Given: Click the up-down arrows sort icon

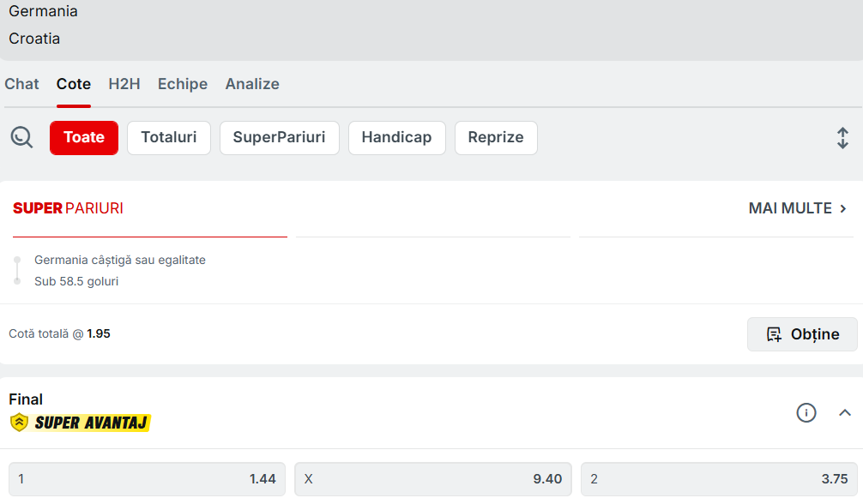Looking at the screenshot, I should coord(842,138).
